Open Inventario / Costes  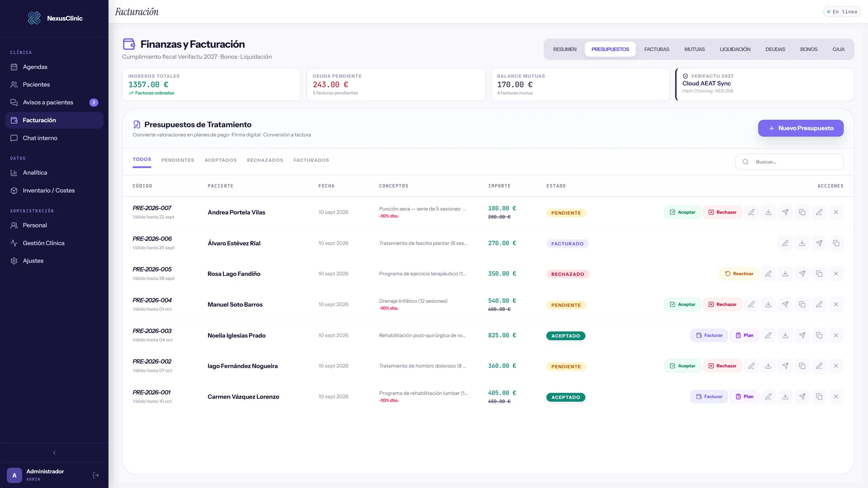[x=54, y=191]
